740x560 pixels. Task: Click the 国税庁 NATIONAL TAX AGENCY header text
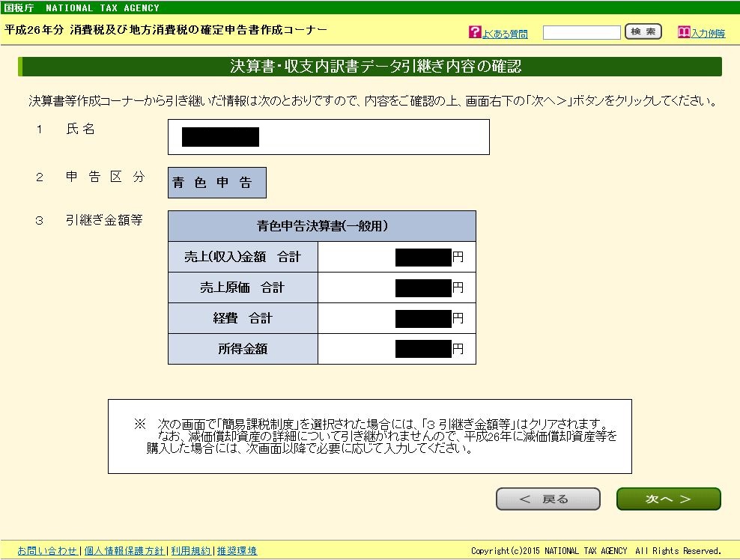coord(82,8)
